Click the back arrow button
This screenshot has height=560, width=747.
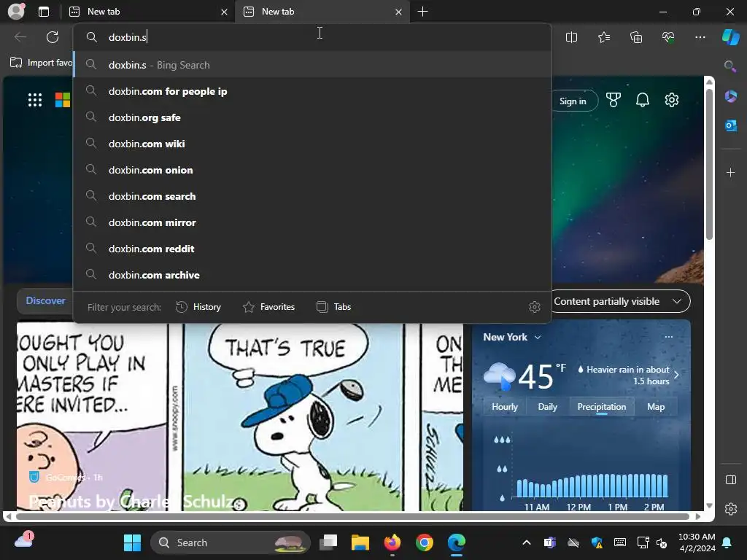click(20, 37)
